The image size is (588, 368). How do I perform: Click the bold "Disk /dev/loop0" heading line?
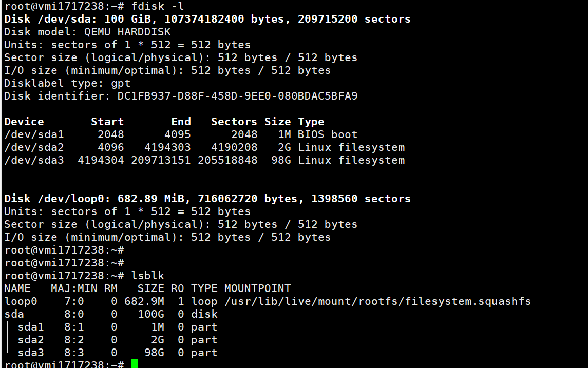click(207, 199)
